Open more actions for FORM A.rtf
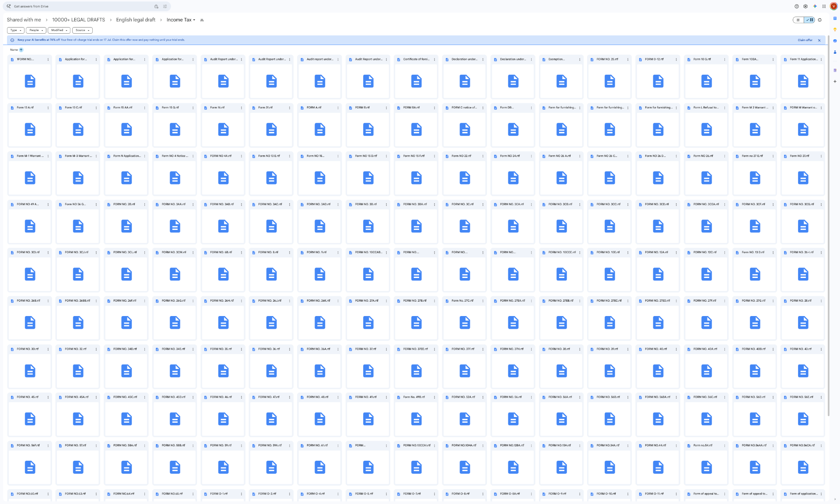Viewport: 840px width, 504px height. tap(338, 108)
